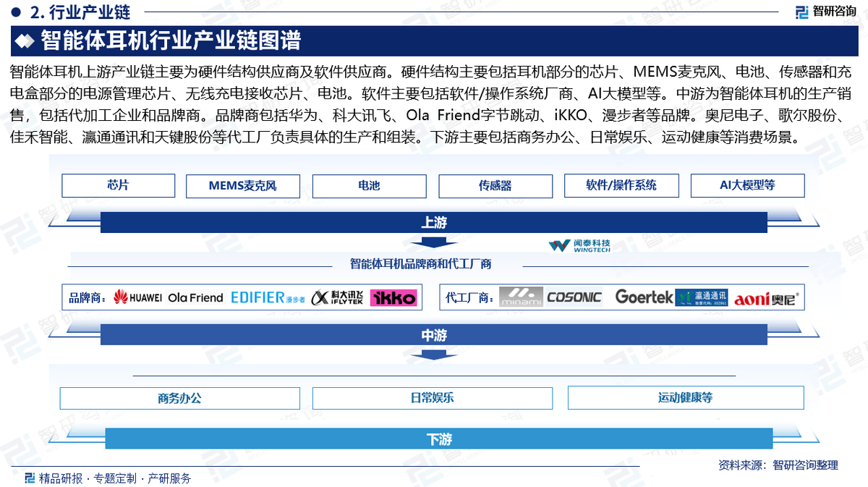Click the Wingtech 闻泰科技 logo
Image resolution: width=868 pixels, height=487 pixels.
point(579,245)
